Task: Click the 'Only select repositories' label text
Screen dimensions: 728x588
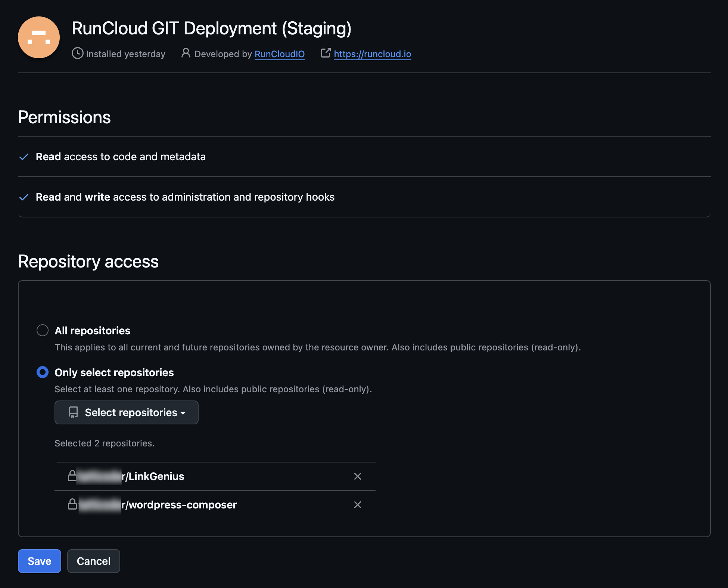Action: pos(114,372)
